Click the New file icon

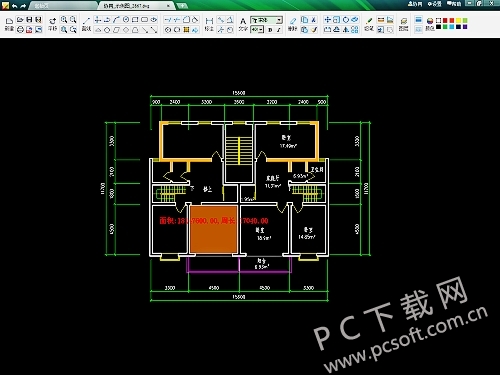[9, 21]
